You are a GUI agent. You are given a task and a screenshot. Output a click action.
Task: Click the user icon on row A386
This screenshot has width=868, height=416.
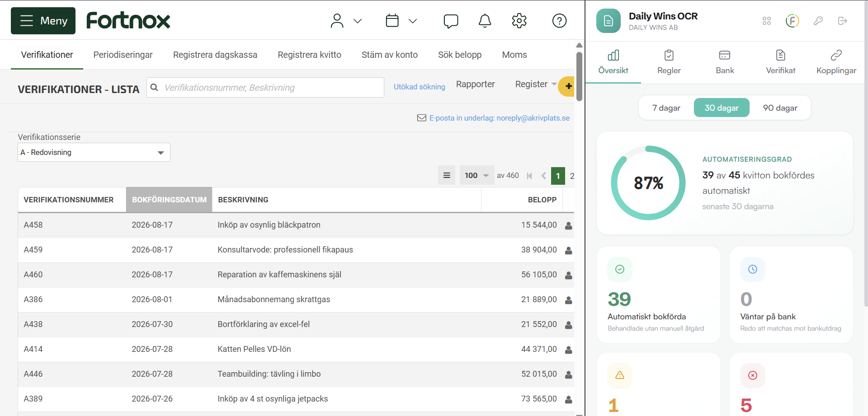pyautogui.click(x=569, y=300)
